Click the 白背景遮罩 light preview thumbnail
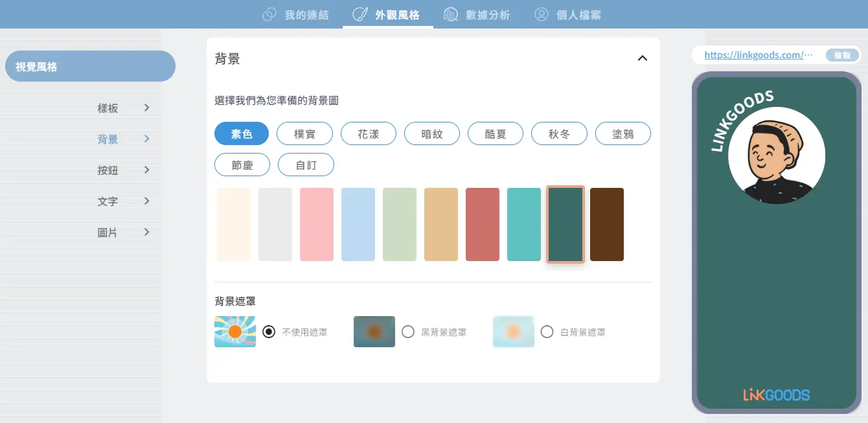Viewport: 868px width, 423px height. click(x=514, y=332)
